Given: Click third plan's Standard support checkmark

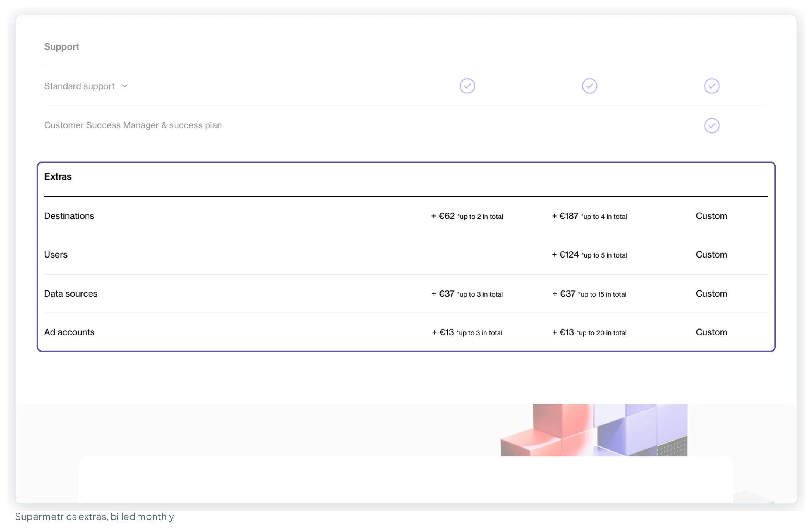Looking at the screenshot, I should click(712, 86).
